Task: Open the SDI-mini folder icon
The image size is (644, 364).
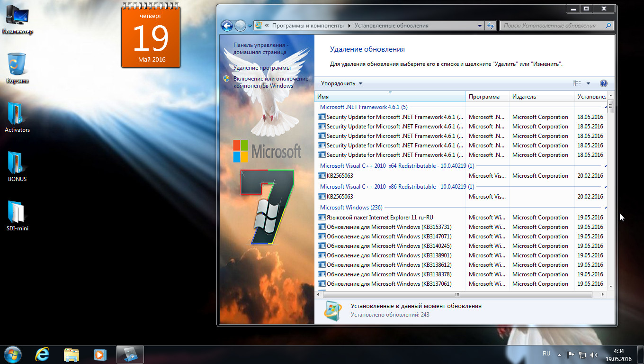Action: coord(18,216)
